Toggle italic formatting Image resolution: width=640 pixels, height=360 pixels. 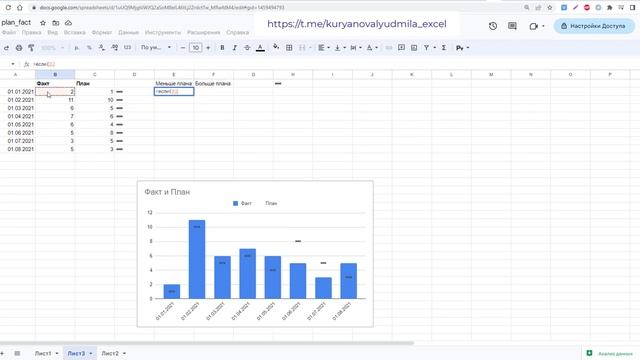(235, 48)
